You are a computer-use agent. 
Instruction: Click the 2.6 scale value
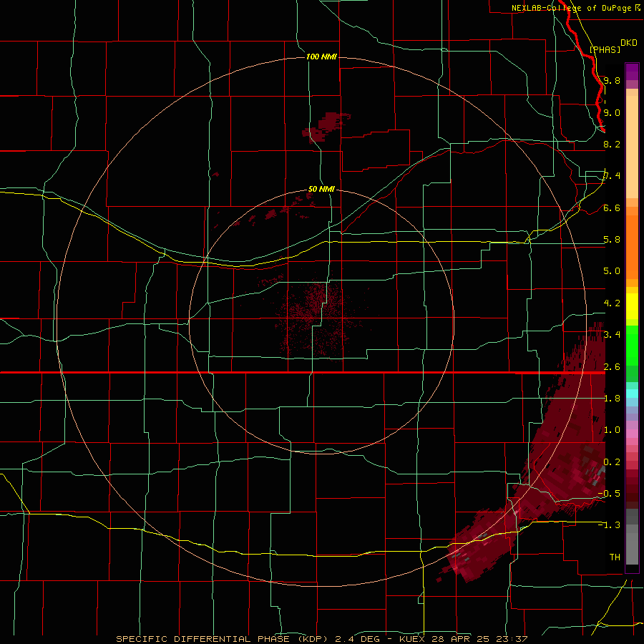(x=612, y=367)
